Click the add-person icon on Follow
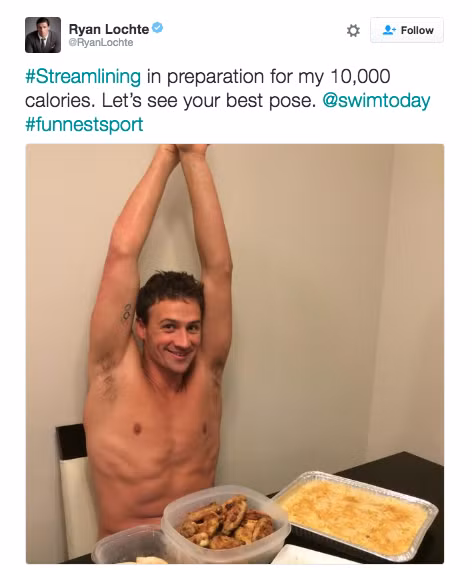The height and width of the screenshot is (570, 472). point(389,30)
